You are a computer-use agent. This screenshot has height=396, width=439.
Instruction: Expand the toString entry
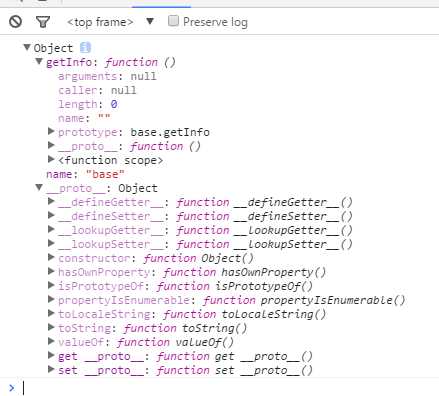click(51, 327)
